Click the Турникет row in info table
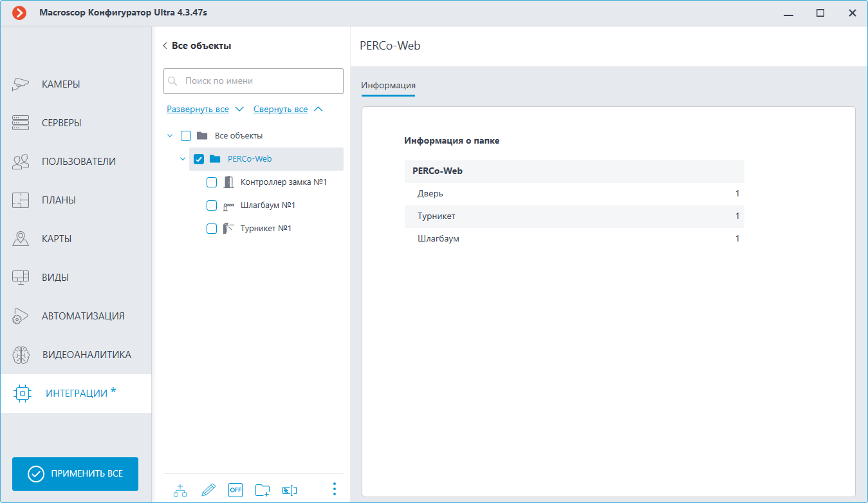Viewport: 868px width, 503px height. (x=574, y=216)
